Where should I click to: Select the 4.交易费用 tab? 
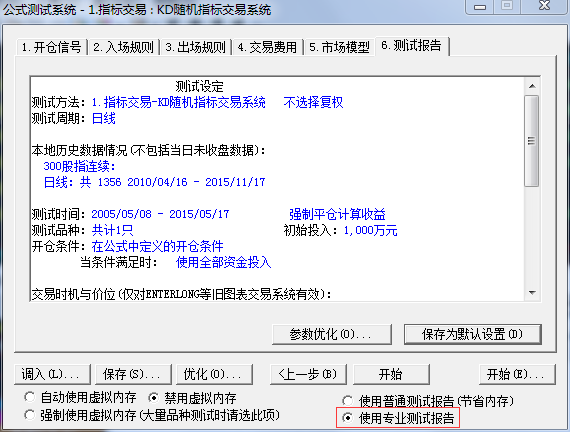267,47
